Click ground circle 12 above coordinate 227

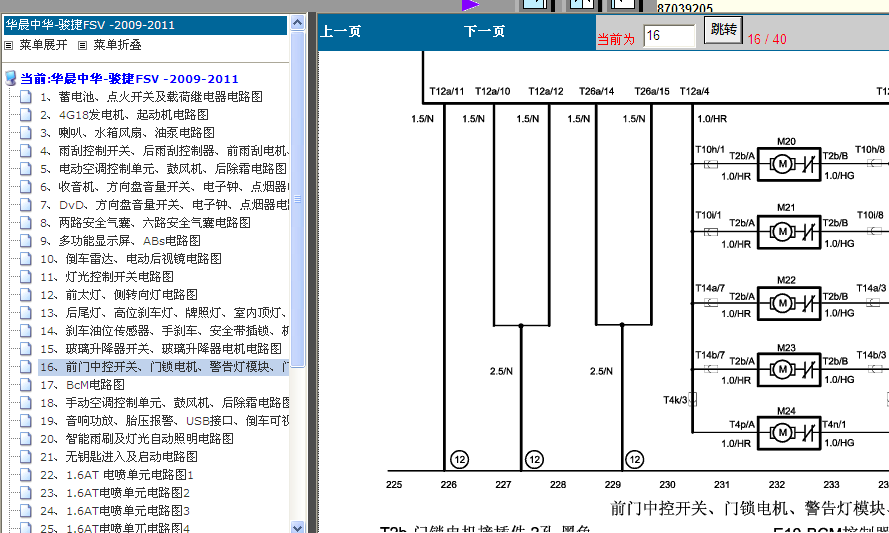(534, 459)
